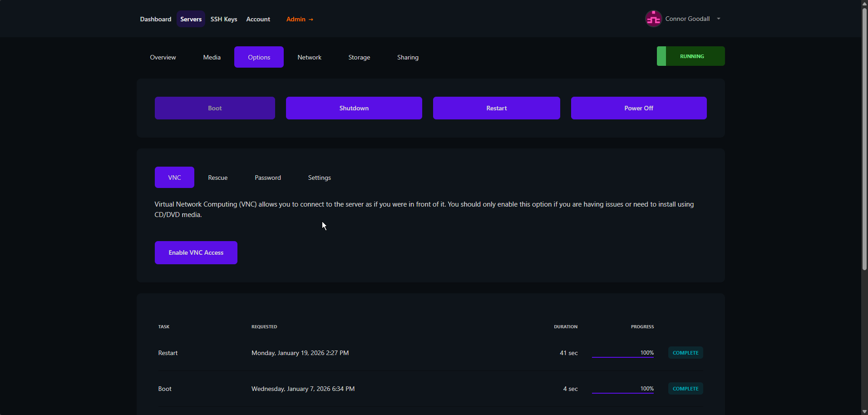Select the Servers navigation item
868x415 pixels.
click(x=191, y=19)
